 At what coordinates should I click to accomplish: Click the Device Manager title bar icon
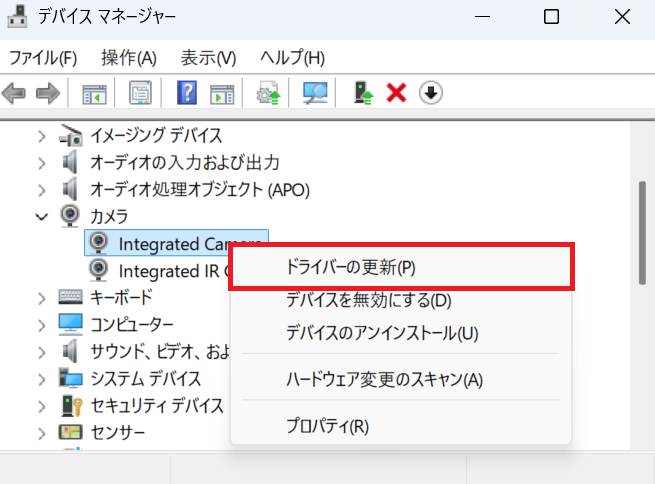tap(17, 17)
